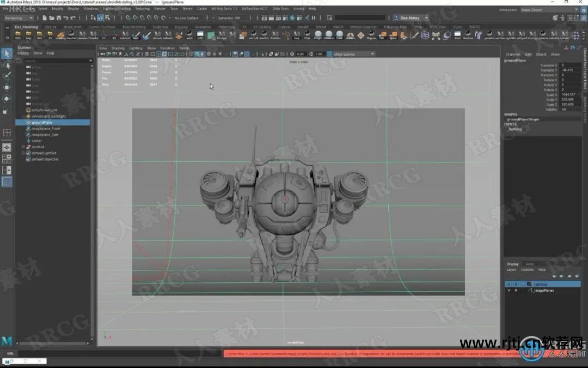The height and width of the screenshot is (368, 588).
Task: Open the Lighting/Shading menu
Action: pos(117,9)
